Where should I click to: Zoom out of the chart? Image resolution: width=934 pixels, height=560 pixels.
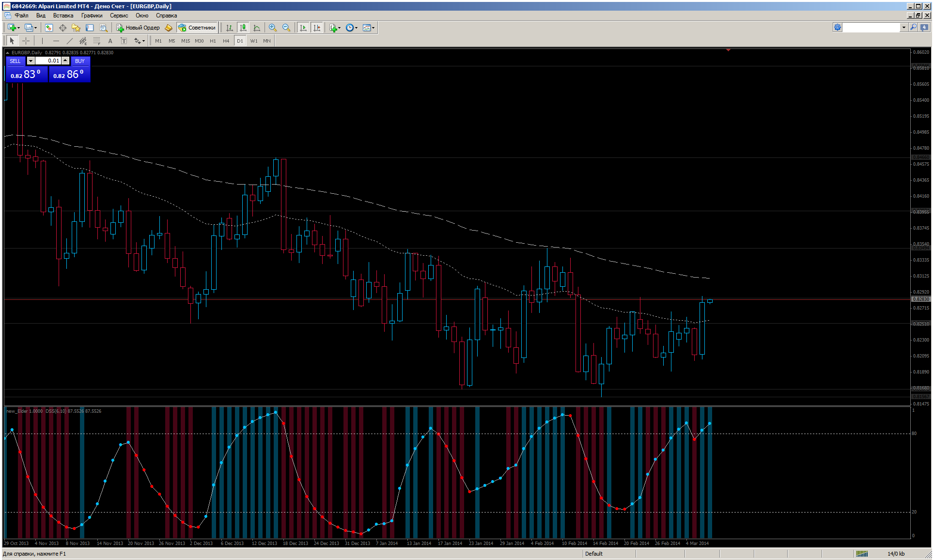click(x=286, y=28)
